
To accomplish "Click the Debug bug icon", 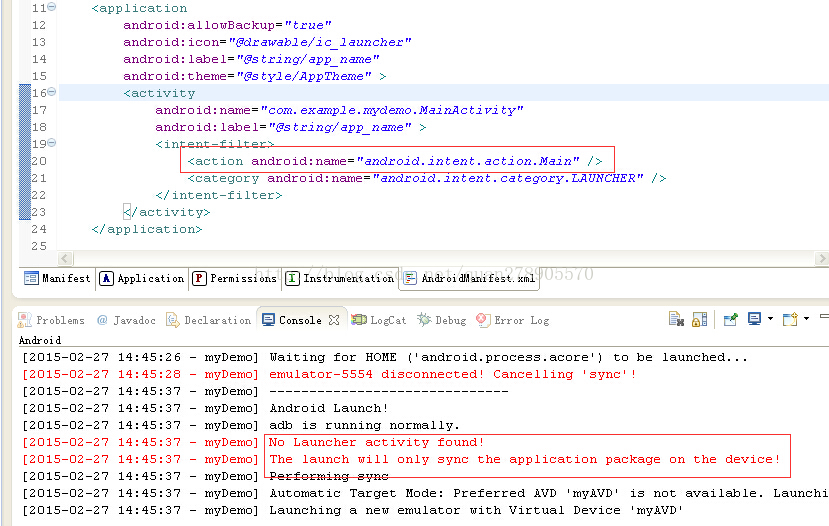I will (424, 319).
